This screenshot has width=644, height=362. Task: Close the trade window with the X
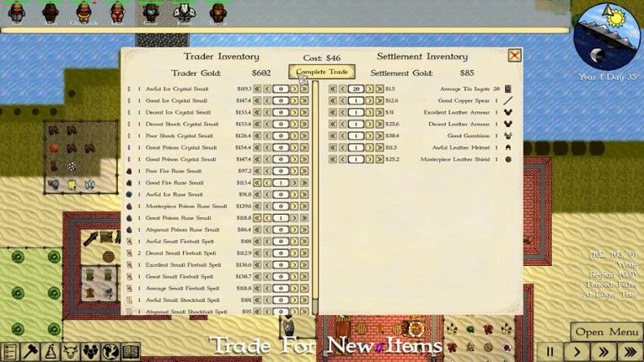(x=514, y=56)
